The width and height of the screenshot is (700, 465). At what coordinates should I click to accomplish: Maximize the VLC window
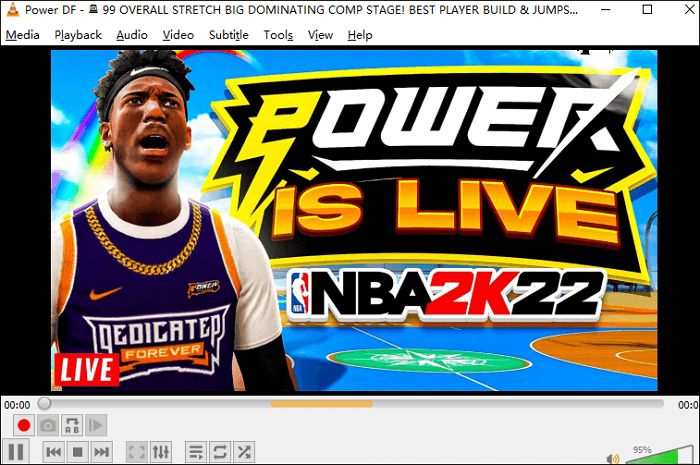pos(647,9)
